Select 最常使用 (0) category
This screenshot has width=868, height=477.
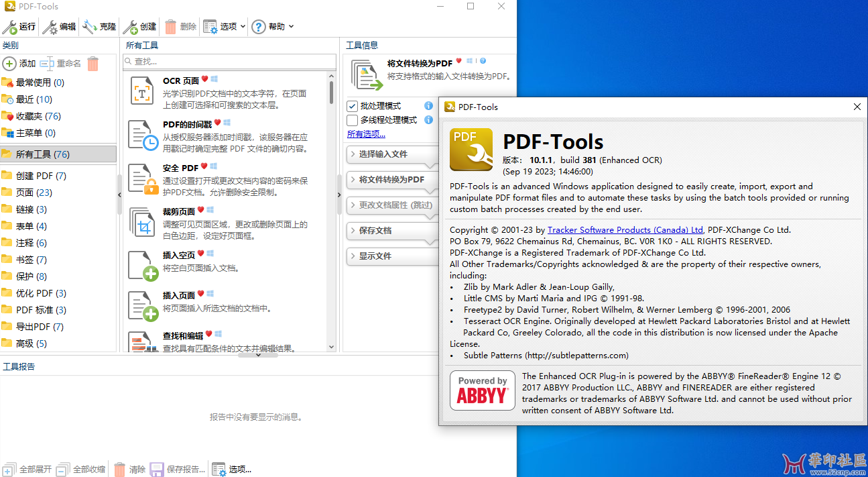click(x=58, y=83)
